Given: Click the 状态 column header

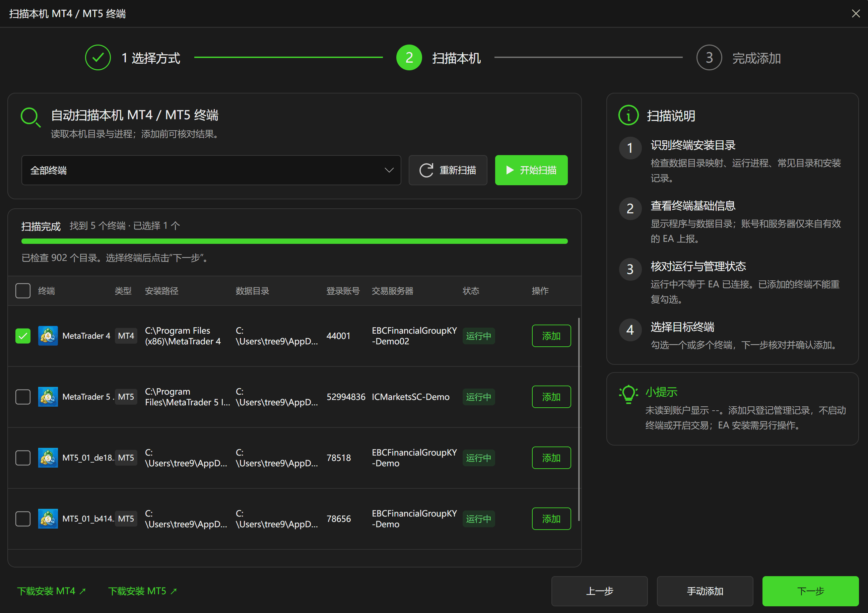Looking at the screenshot, I should (x=471, y=291).
